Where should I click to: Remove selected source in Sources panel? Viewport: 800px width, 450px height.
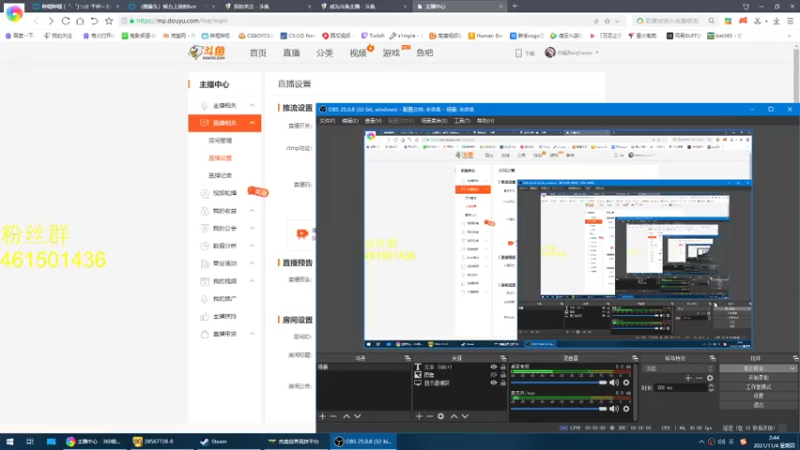[x=430, y=416]
